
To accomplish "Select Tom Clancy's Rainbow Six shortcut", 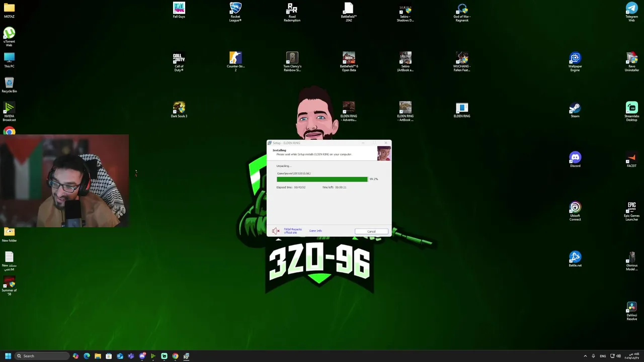I will tap(292, 62).
